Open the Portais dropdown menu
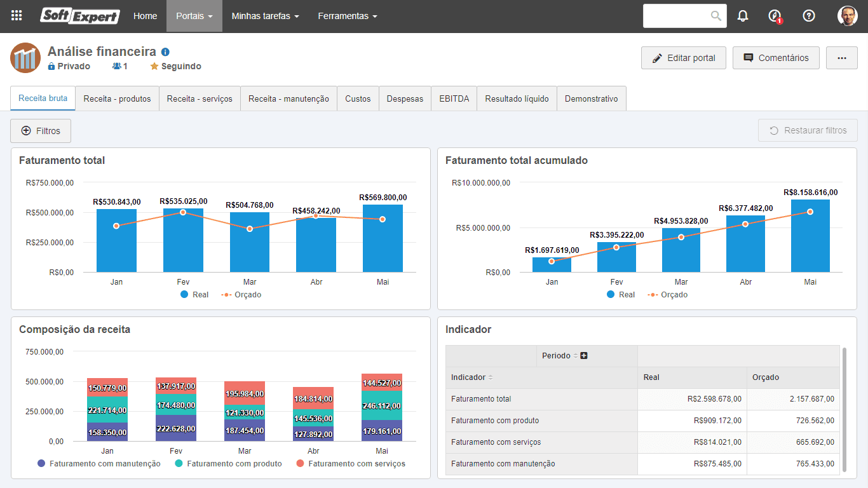 point(194,16)
